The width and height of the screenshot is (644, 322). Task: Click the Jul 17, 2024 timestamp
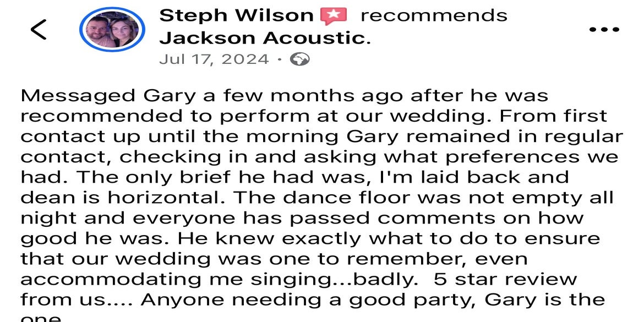214,59
